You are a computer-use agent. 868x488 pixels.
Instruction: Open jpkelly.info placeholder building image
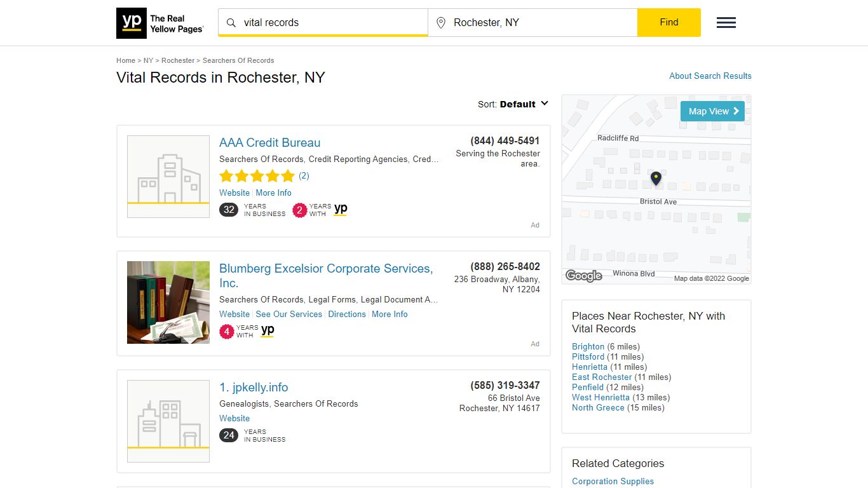pyautogui.click(x=168, y=421)
